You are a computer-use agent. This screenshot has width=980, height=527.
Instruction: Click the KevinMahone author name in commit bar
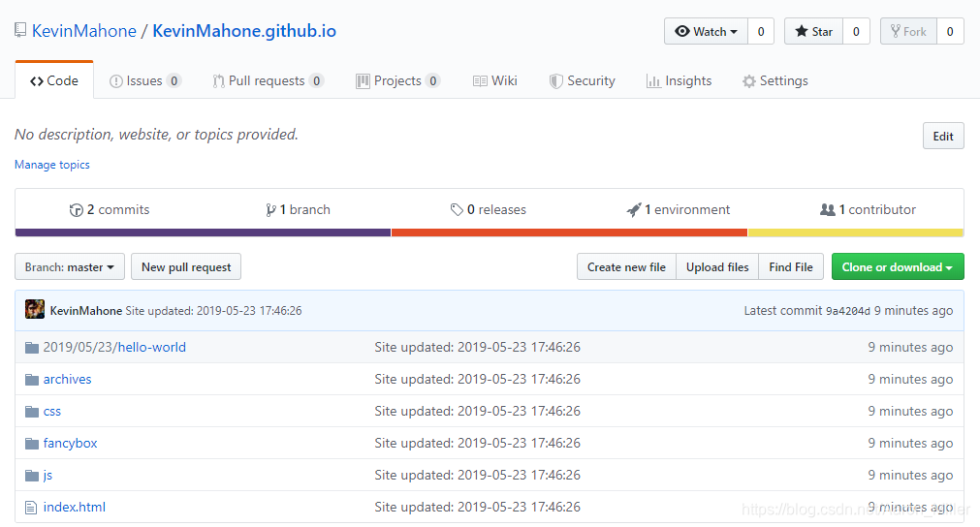point(86,310)
